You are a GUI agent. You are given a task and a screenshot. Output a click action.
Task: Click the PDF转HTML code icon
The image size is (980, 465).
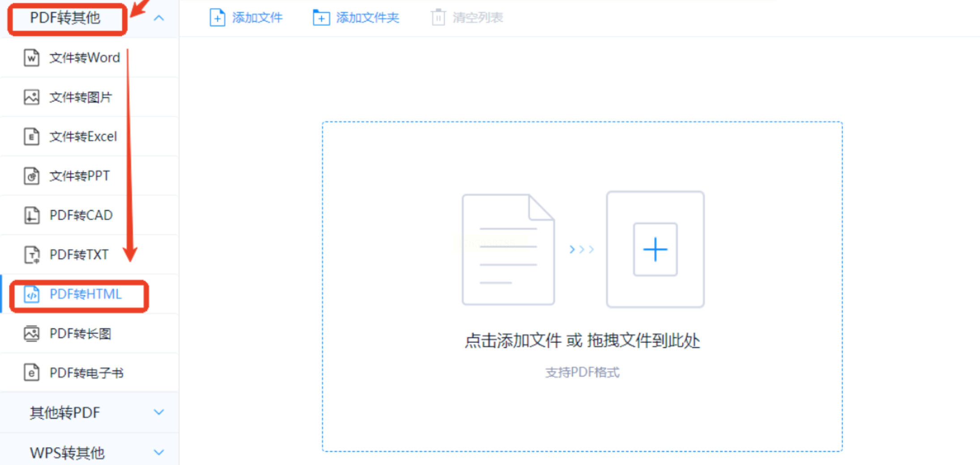tap(31, 294)
